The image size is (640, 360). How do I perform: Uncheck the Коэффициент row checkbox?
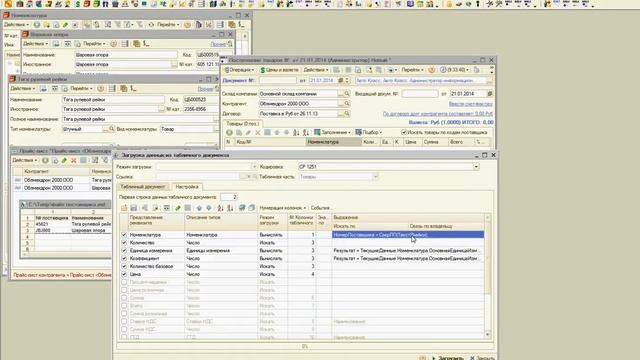(x=124, y=258)
